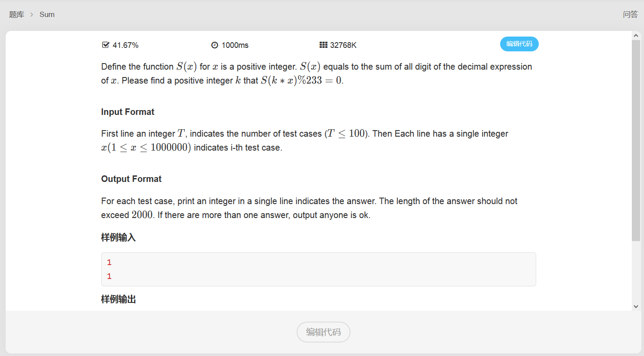644x356 pixels.
Task: Click the 41.67% acceptance rate text
Action: click(x=125, y=45)
